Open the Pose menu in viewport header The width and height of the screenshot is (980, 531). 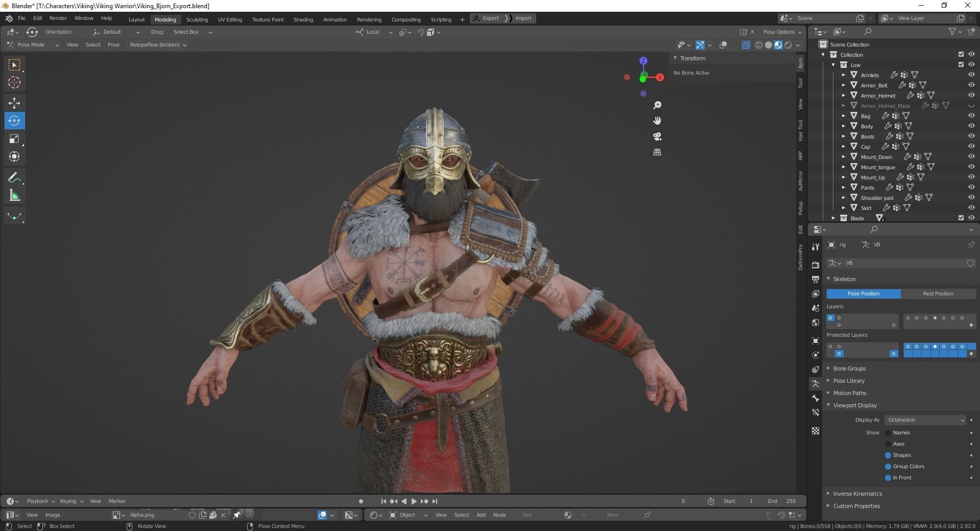pyautogui.click(x=113, y=45)
